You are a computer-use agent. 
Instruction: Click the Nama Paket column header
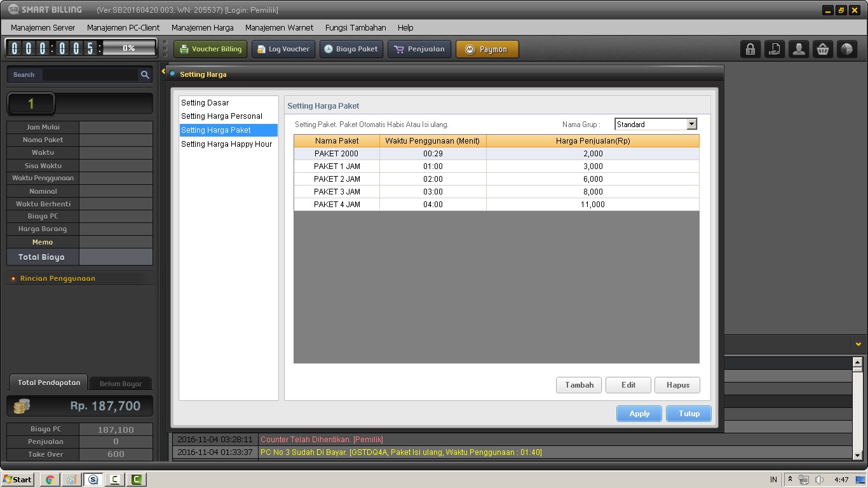[x=337, y=141]
